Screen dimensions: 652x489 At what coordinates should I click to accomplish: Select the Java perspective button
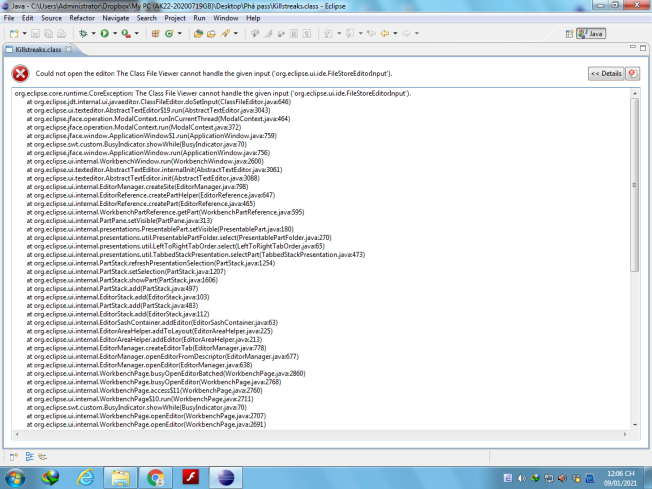click(x=591, y=34)
